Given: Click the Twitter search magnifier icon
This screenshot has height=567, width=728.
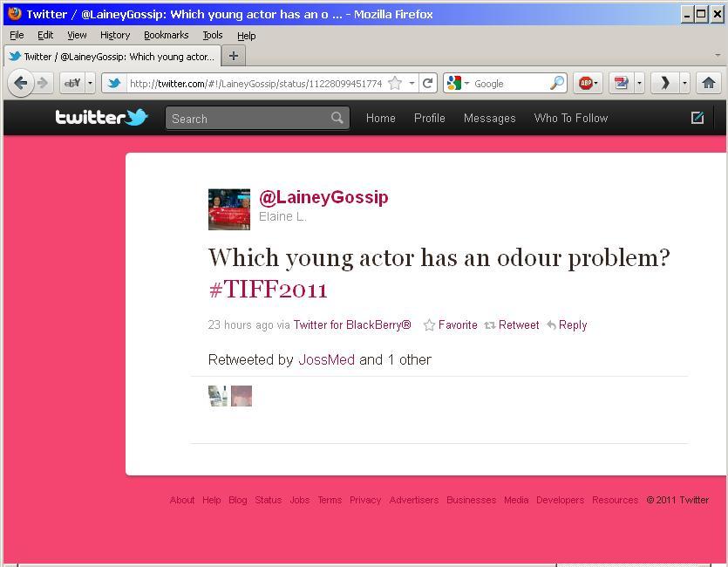Looking at the screenshot, I should pos(337,118).
